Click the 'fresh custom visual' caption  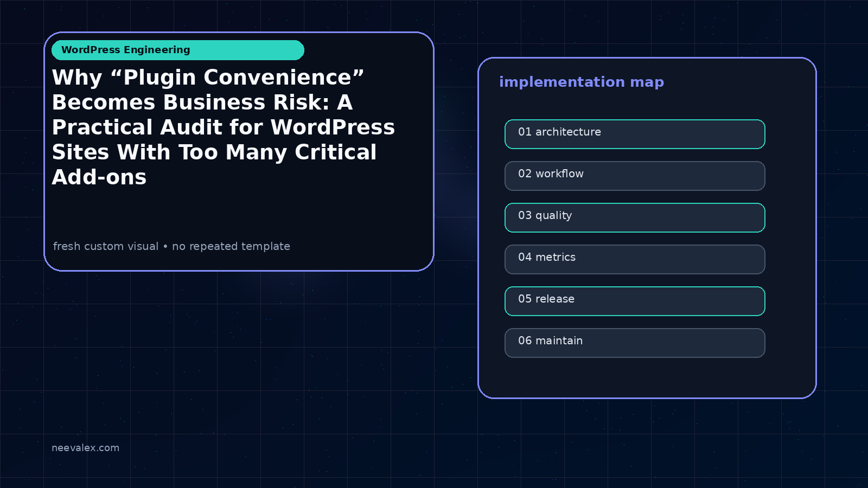[171, 246]
